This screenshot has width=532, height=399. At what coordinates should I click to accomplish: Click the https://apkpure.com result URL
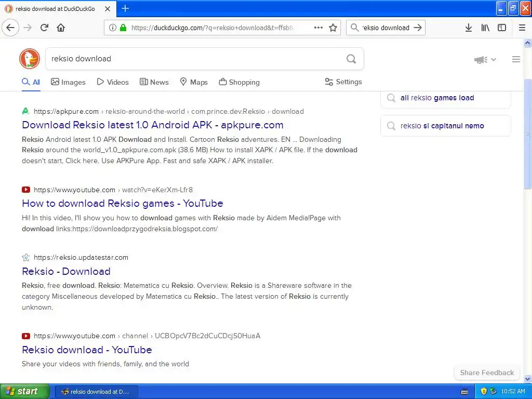(66, 111)
